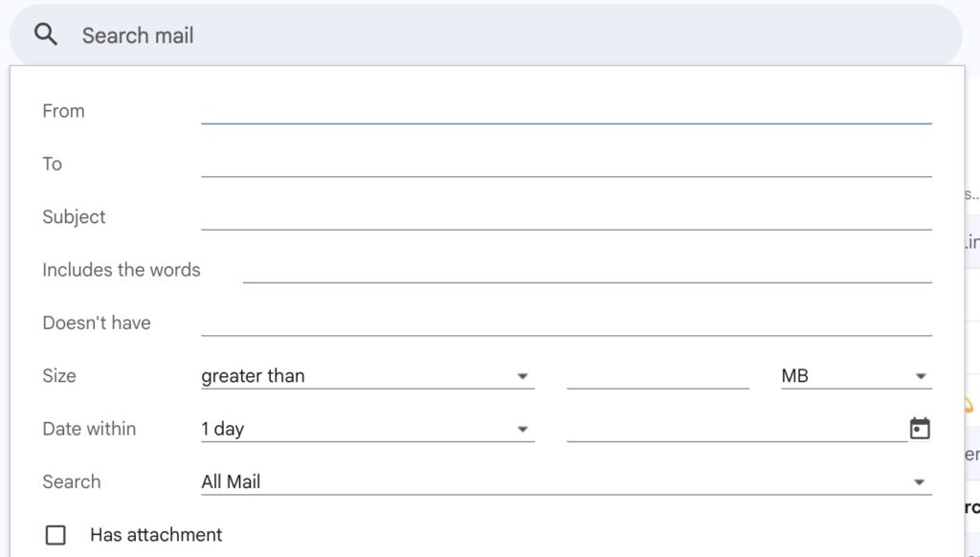Click the Search mail bar
The width and height of the screenshot is (980, 557).
coord(479,35)
